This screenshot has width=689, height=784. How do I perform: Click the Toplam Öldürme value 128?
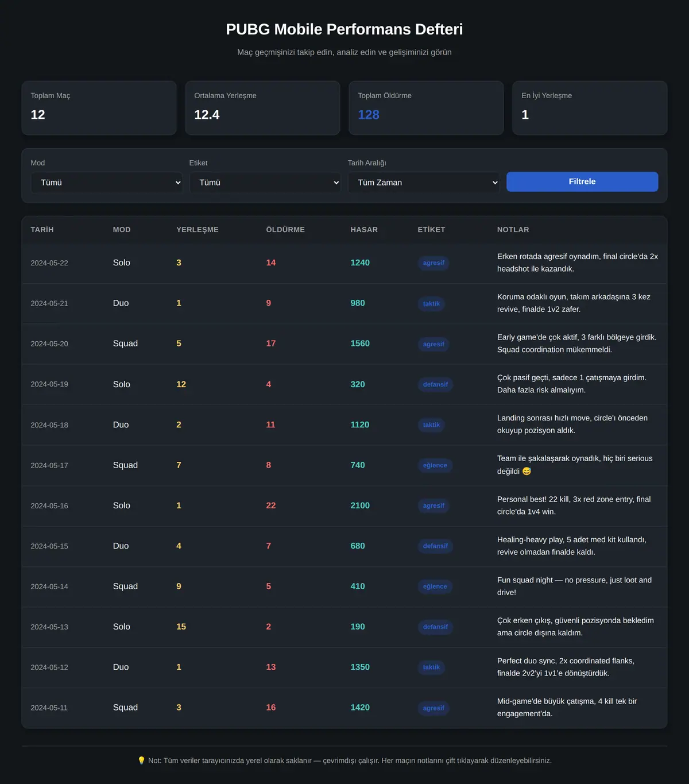pos(369,115)
